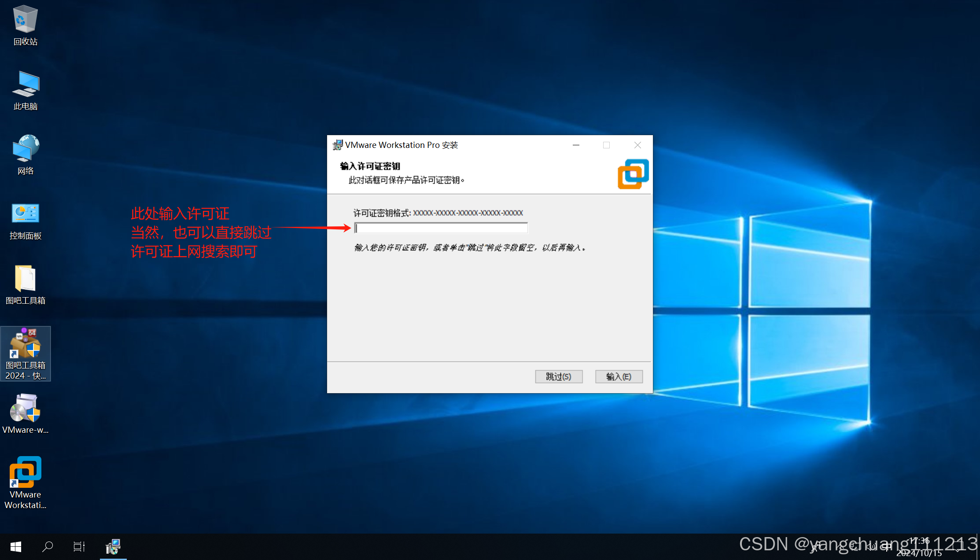Minimize the VMware Workstation Pro installer window
The image size is (980, 560).
[576, 145]
